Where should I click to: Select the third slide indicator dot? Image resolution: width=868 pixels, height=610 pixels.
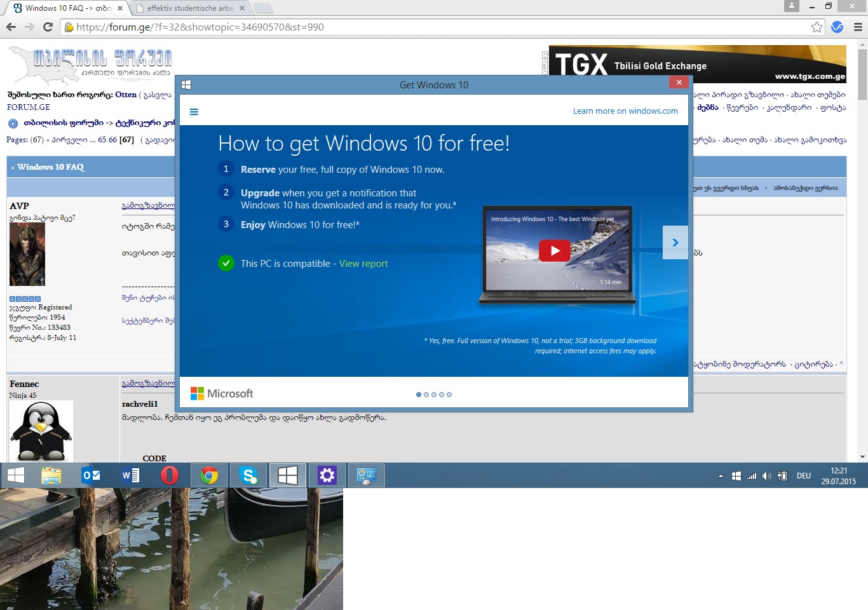[434, 395]
